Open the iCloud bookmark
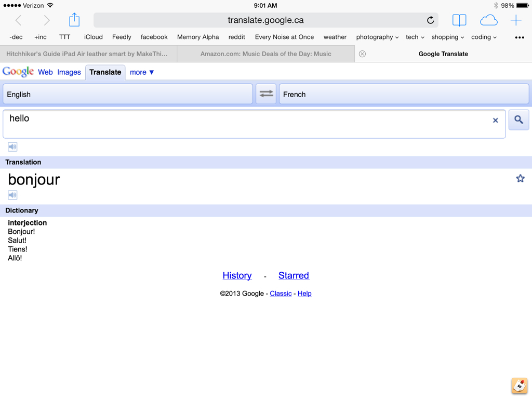This screenshot has width=532, height=399. coord(94,37)
